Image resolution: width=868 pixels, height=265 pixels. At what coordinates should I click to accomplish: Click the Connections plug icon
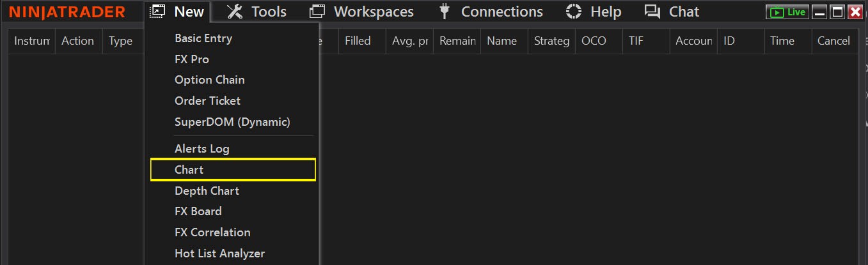click(x=445, y=11)
